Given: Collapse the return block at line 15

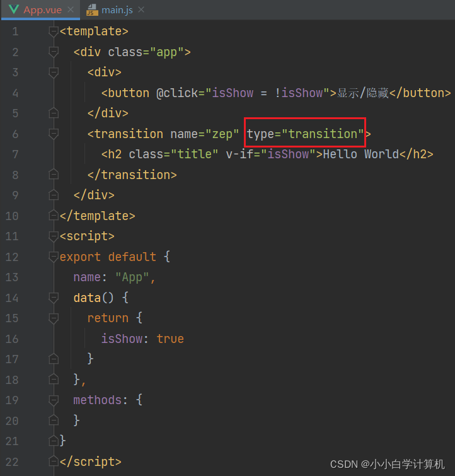Looking at the screenshot, I should coord(54,318).
